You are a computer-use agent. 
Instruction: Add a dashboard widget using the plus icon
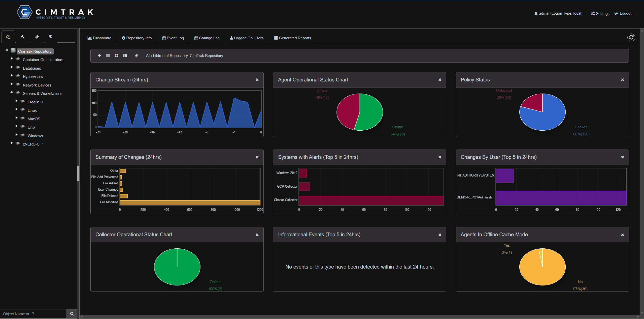point(99,55)
